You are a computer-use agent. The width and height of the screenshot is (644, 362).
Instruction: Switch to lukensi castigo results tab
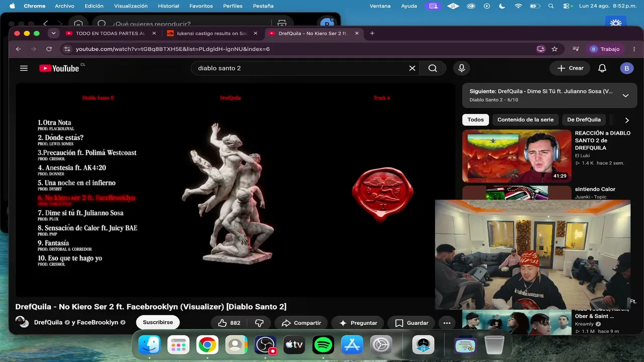pos(212,33)
